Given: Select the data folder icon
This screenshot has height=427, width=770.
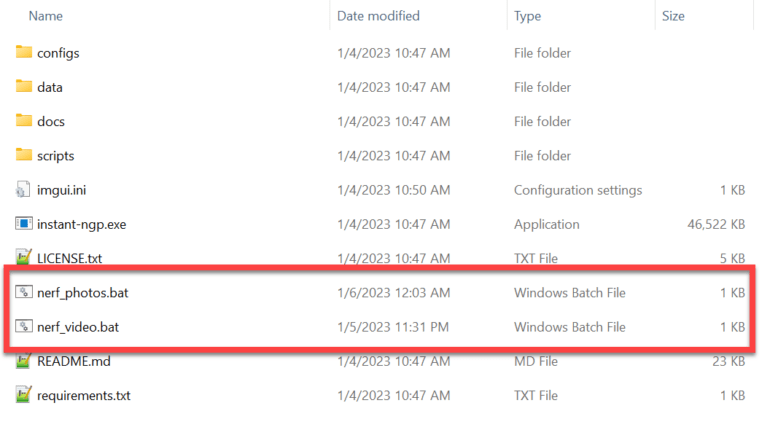Looking at the screenshot, I should (24, 87).
